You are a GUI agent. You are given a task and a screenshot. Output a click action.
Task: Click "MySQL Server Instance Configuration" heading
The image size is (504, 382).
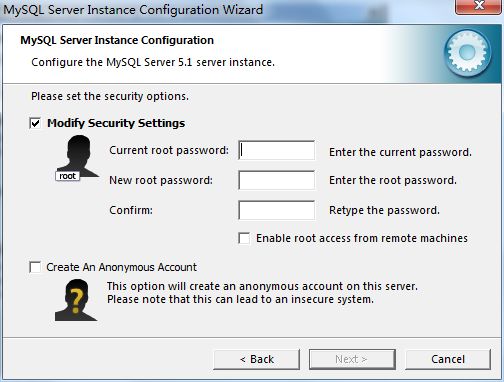pyautogui.click(x=117, y=40)
